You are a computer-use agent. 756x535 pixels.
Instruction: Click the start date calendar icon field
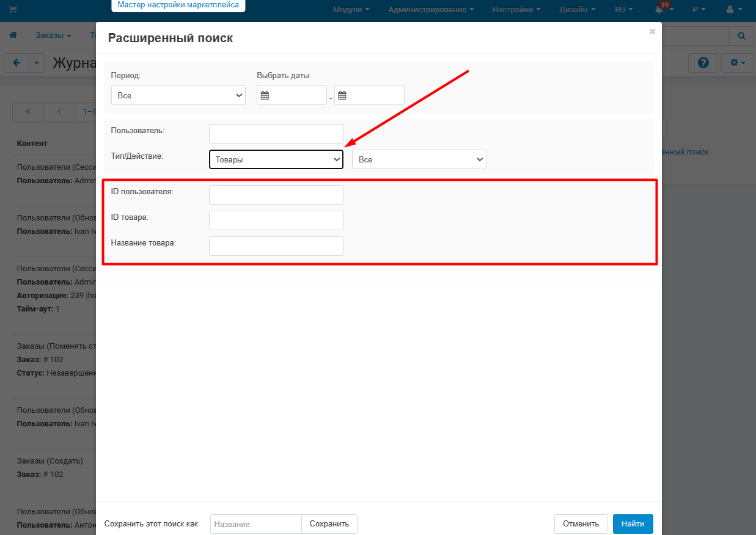(292, 95)
